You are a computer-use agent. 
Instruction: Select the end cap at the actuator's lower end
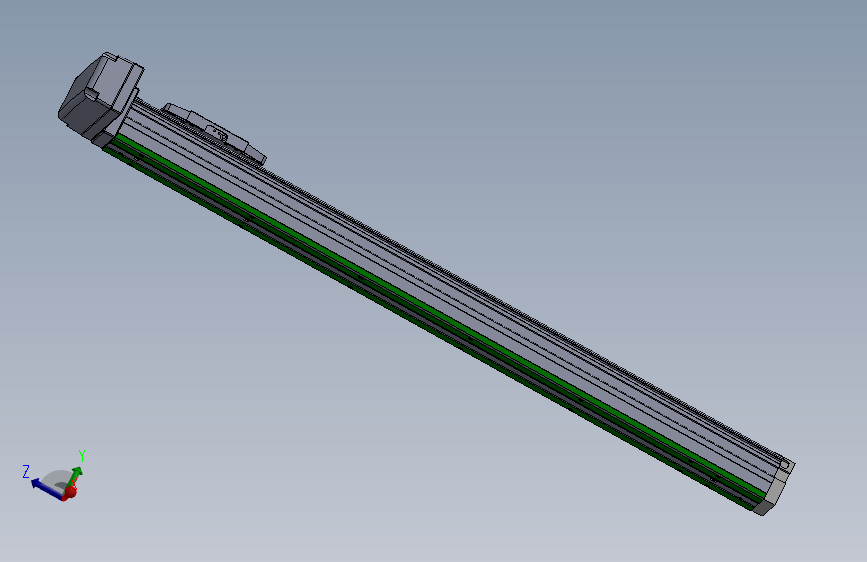click(774, 487)
